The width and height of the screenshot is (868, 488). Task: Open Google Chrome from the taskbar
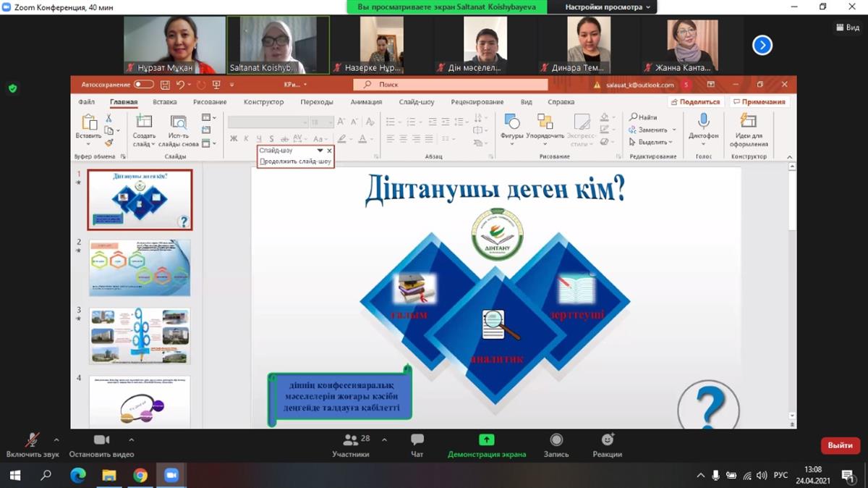click(140, 476)
